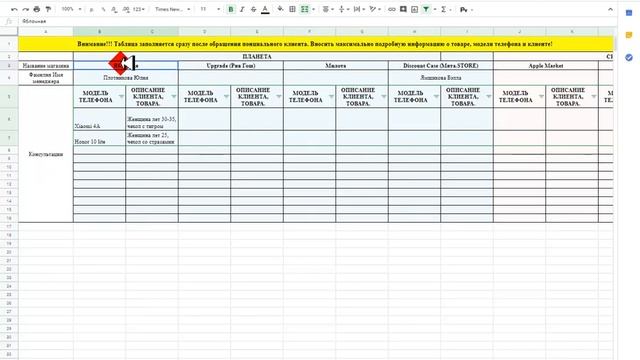
Task: Toggle strikethrough formatting
Action: pos(253,9)
